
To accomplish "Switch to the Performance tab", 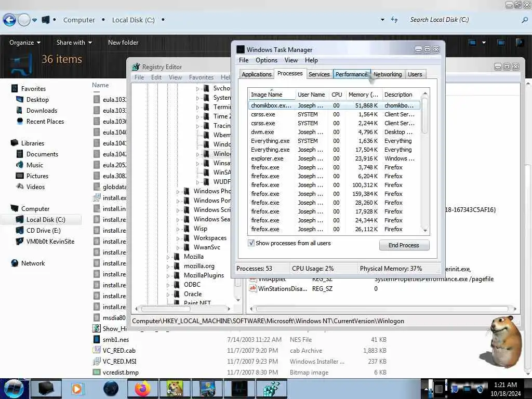I will coord(351,74).
